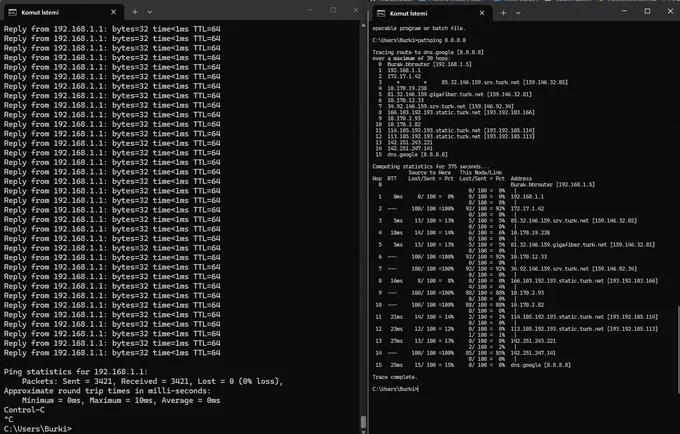Click statistics row hop 10 10.170.2.82

click(x=460, y=305)
